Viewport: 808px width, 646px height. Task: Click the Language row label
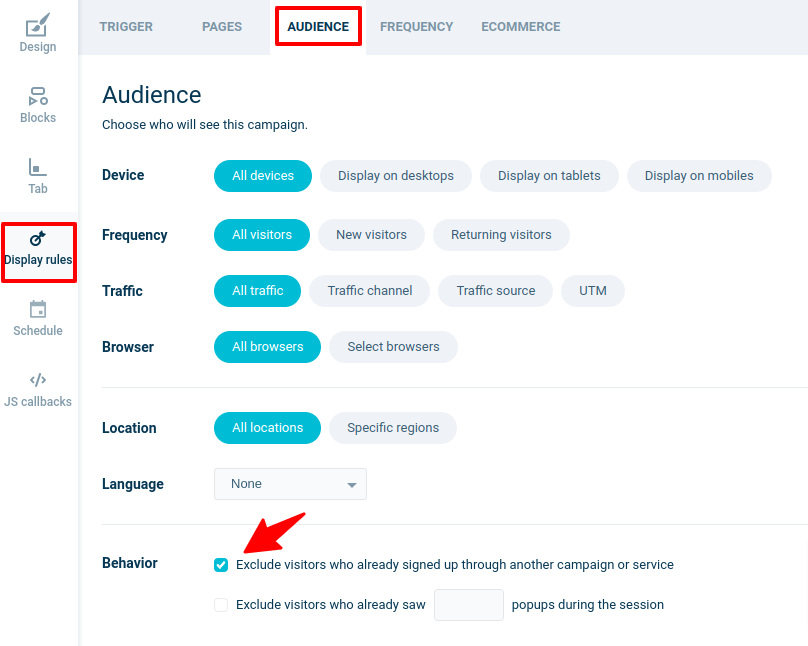coord(132,484)
